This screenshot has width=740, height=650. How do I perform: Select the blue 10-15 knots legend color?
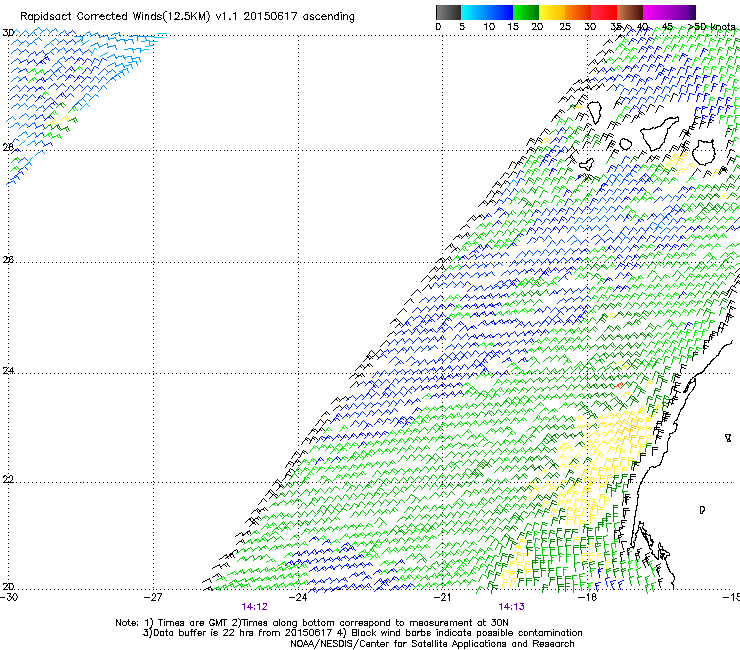(500, 12)
